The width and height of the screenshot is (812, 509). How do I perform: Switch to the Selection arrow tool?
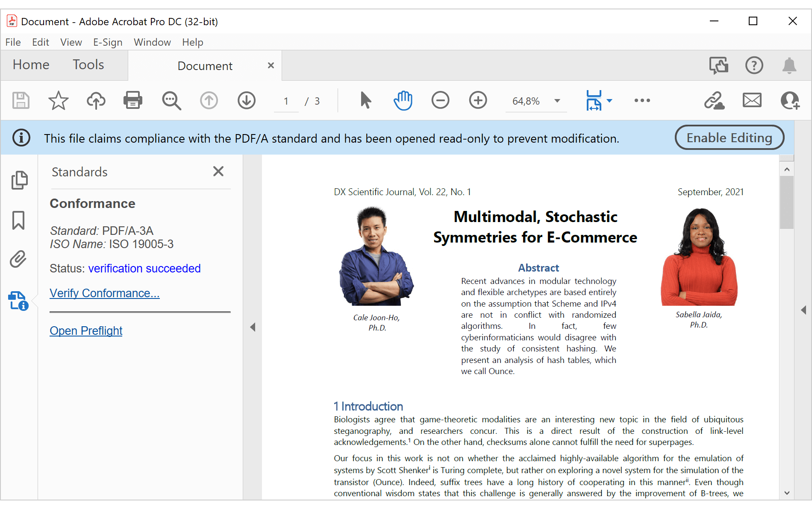365,100
